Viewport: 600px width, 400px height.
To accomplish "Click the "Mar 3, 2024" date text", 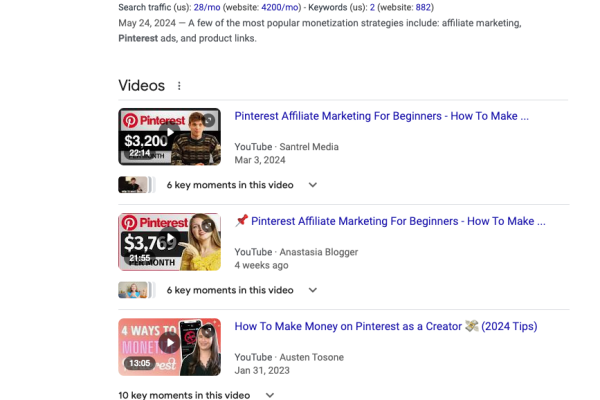I will (x=260, y=160).
